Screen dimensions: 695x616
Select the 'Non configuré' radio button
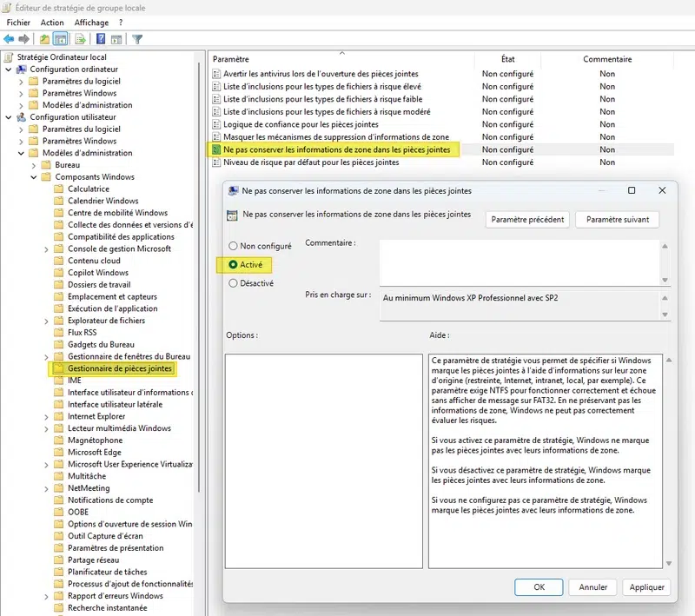[x=233, y=247]
